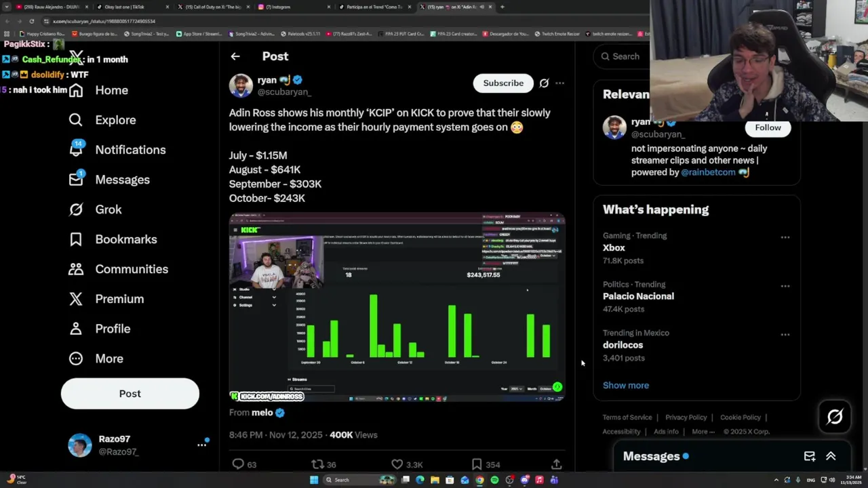
Task: Open Palacio Nacional trend's more options
Action: 785,286
